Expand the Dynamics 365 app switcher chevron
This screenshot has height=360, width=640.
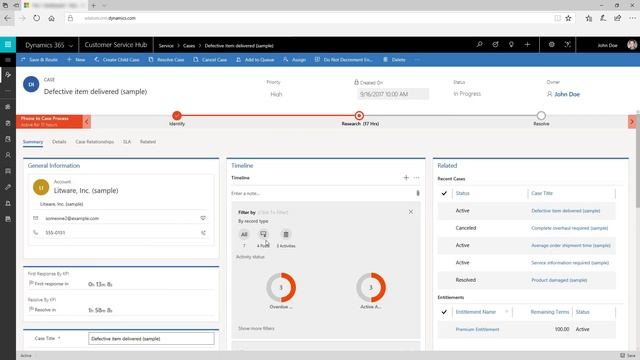tap(71, 46)
